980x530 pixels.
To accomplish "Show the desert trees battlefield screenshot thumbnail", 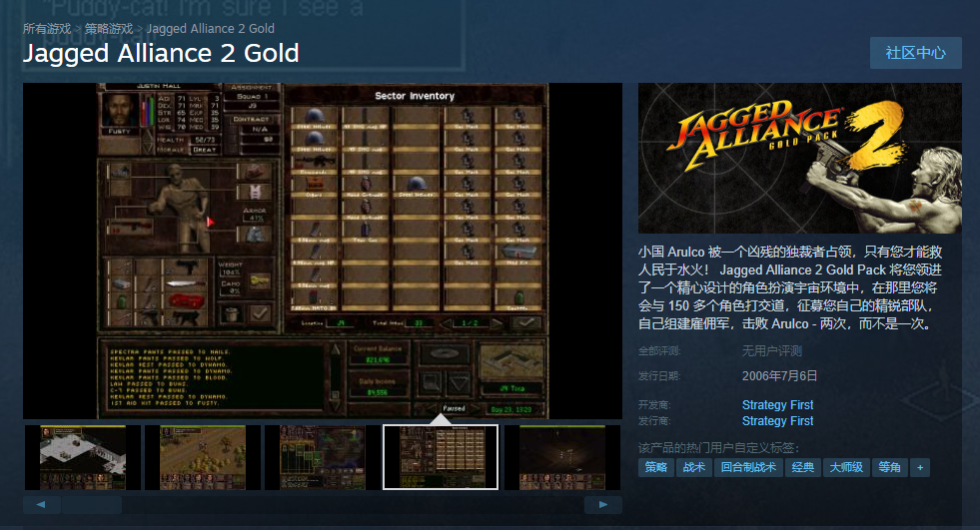I will (203, 457).
